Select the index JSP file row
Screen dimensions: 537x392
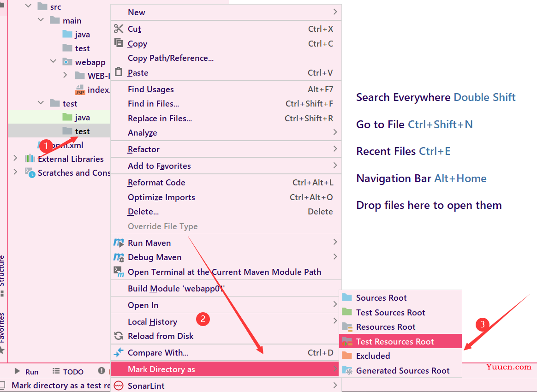coord(59,89)
